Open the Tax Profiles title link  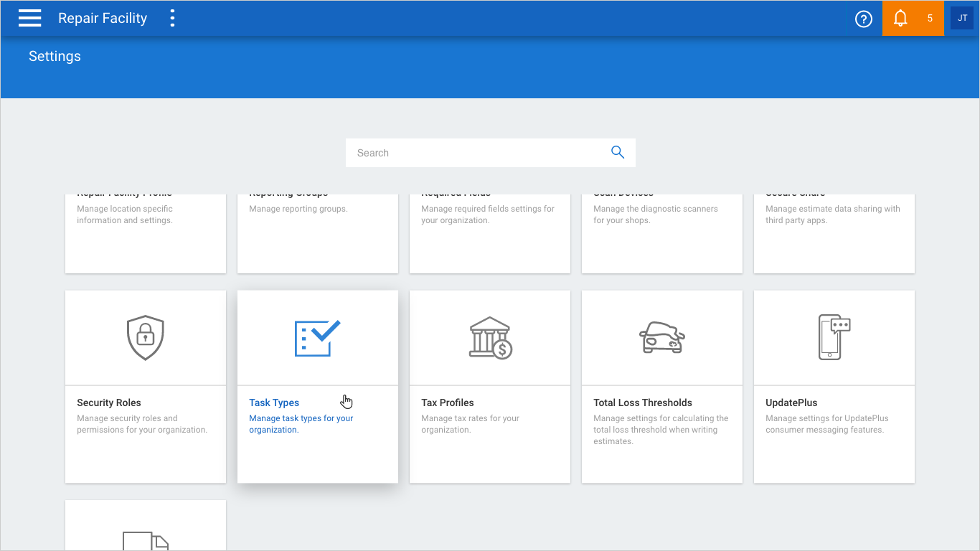448,402
